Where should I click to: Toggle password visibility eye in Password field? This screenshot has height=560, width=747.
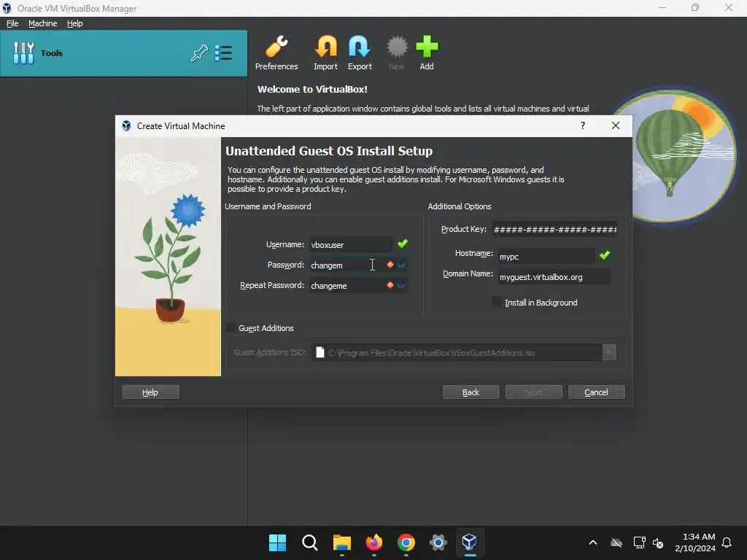pos(401,265)
